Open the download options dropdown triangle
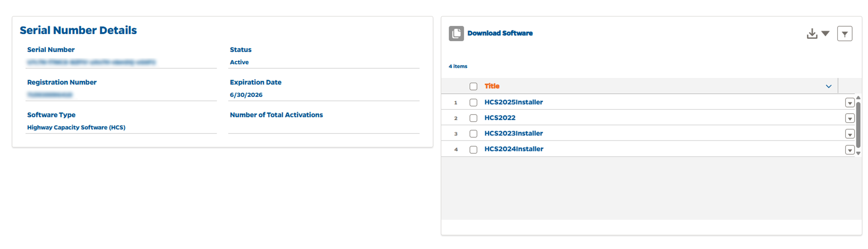 (x=826, y=33)
